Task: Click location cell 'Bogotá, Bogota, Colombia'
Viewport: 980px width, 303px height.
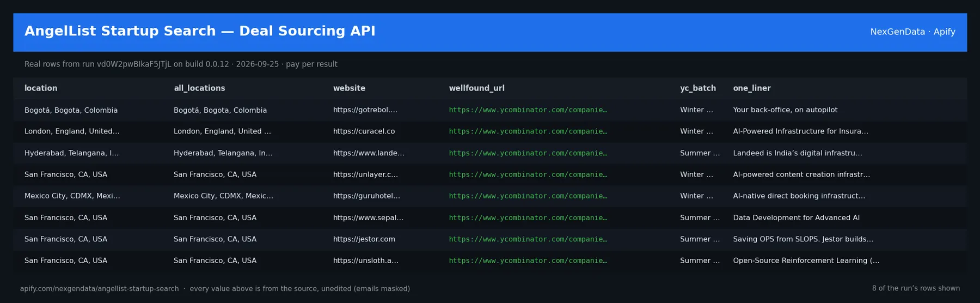Action: [x=71, y=110]
